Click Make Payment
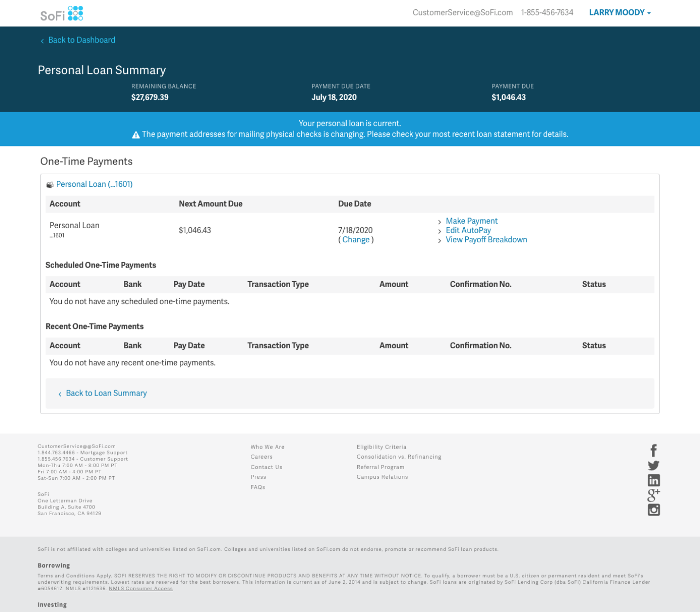Image resolution: width=700 pixels, height=612 pixels. tap(472, 221)
